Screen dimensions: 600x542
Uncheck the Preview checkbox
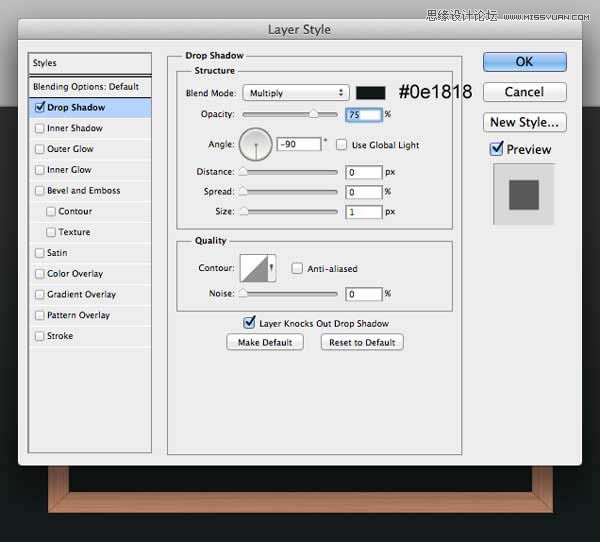[497, 149]
